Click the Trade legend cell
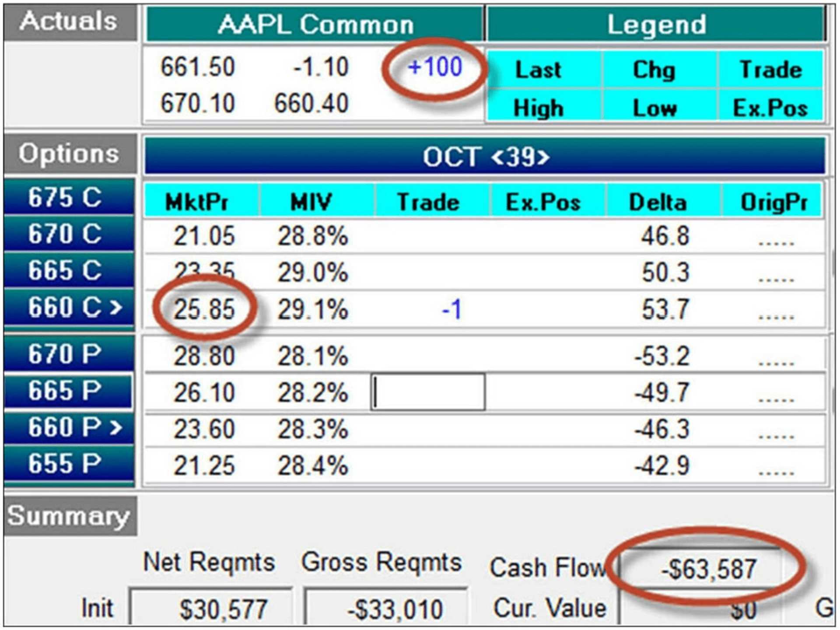This screenshot has width=840, height=630. point(771,69)
